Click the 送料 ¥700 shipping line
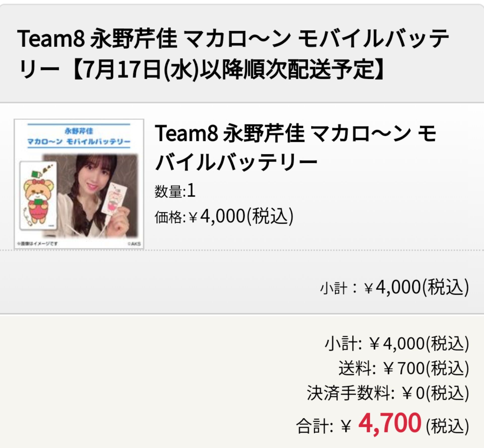The image size is (484, 448). point(404,368)
